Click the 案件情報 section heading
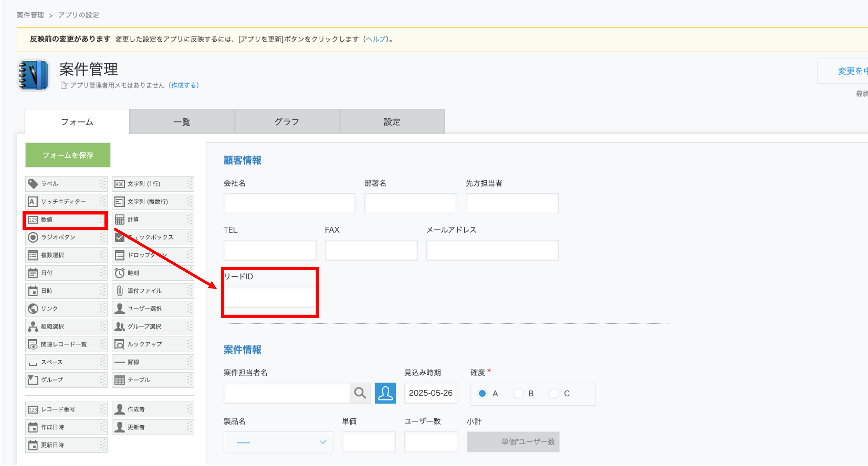This screenshot has width=868, height=466. pos(243,350)
